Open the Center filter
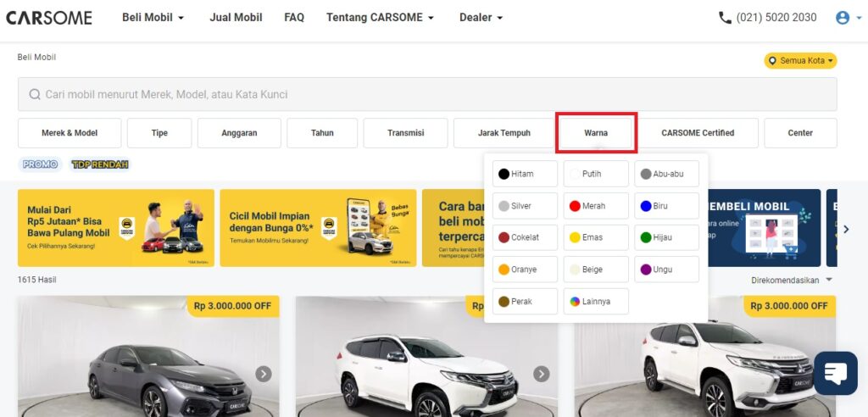The height and width of the screenshot is (417, 868). (800, 133)
